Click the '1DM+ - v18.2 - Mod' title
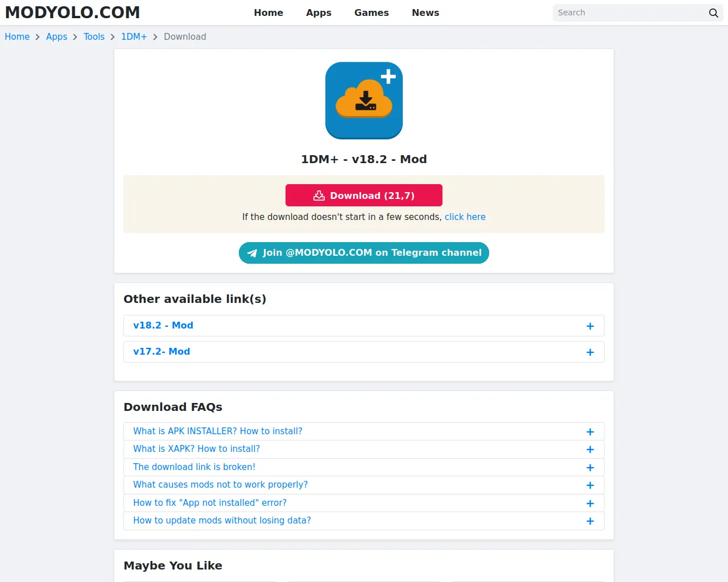 [x=364, y=159]
